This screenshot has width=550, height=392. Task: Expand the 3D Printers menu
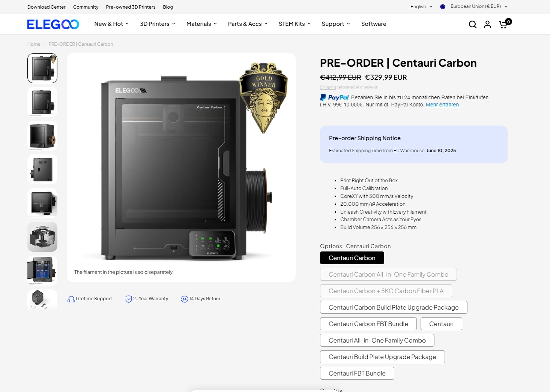pyautogui.click(x=158, y=24)
